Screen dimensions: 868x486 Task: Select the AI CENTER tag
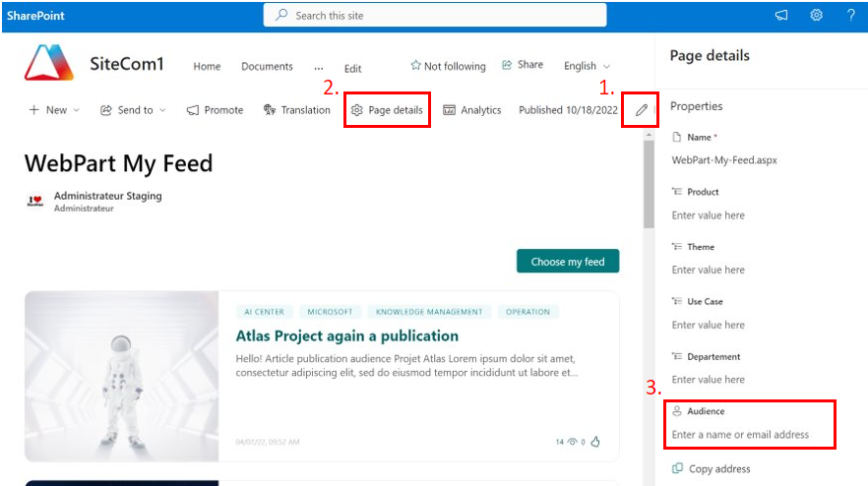(x=264, y=312)
